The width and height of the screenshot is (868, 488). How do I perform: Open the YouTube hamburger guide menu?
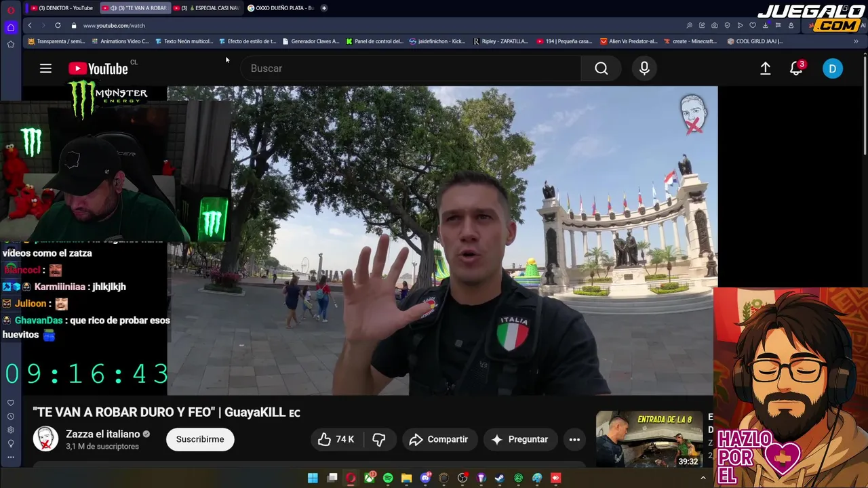point(45,68)
